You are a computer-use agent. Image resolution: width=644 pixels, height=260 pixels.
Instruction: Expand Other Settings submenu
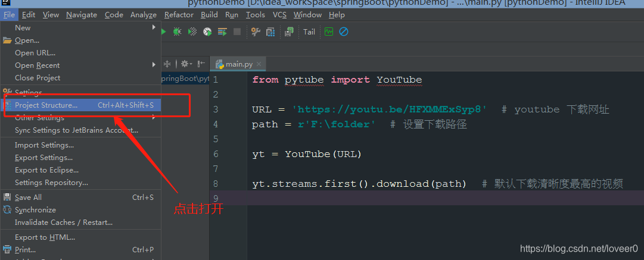[x=80, y=118]
